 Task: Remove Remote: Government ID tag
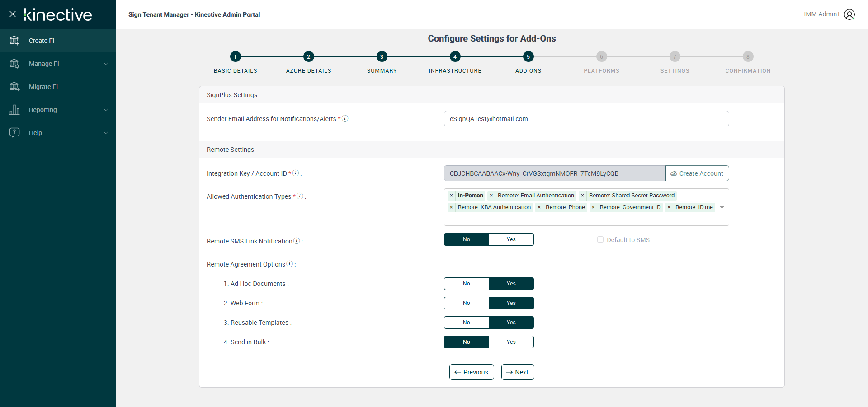(593, 207)
